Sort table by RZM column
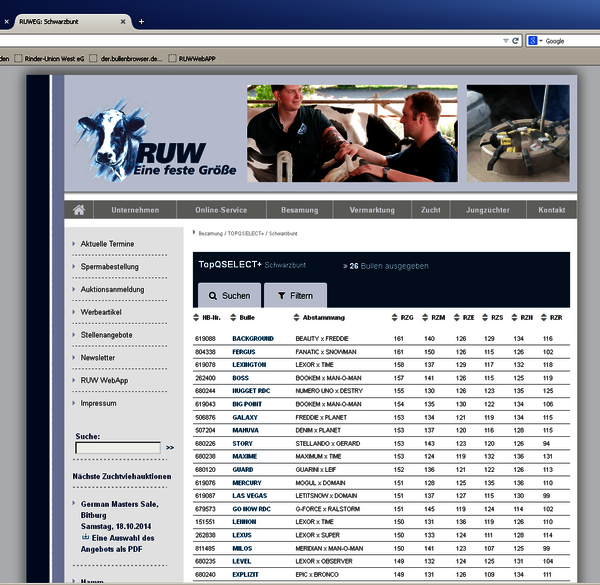 click(x=434, y=318)
